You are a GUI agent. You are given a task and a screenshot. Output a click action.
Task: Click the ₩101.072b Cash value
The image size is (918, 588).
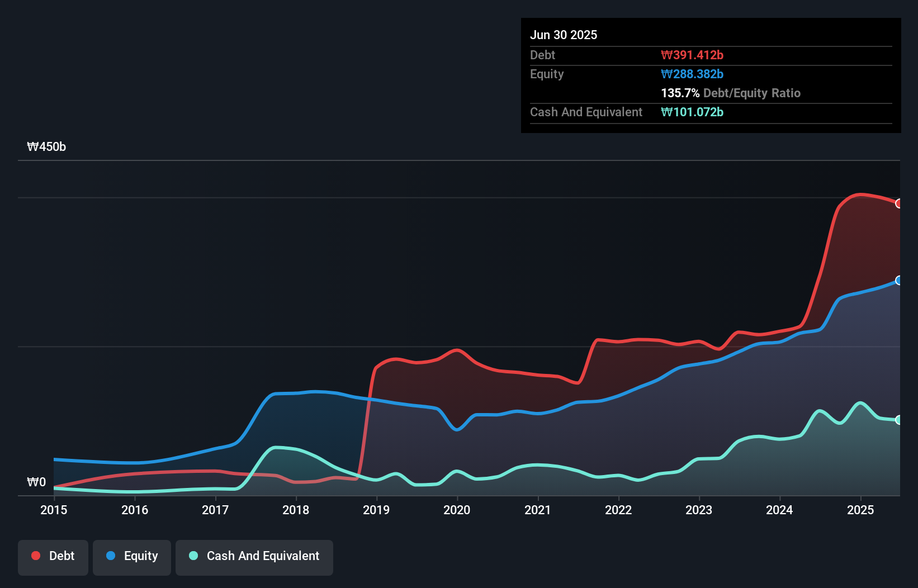click(x=693, y=112)
